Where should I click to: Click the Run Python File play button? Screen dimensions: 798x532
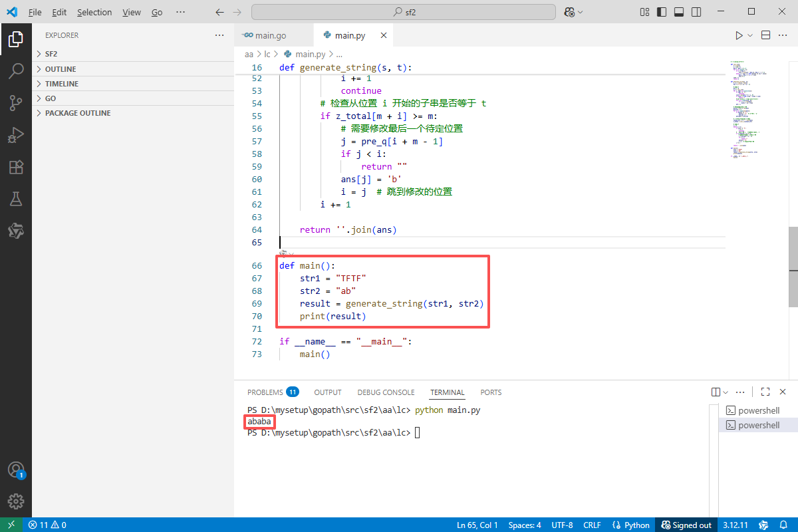[x=739, y=35]
